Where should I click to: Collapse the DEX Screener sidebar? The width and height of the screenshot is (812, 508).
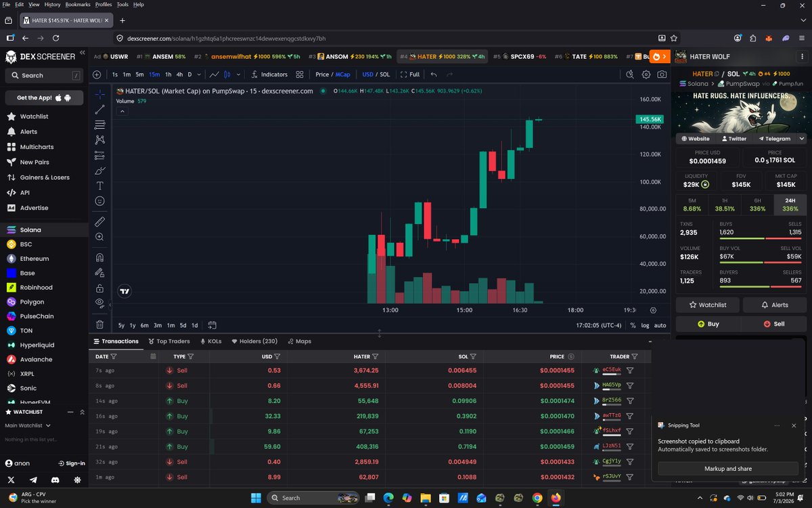coord(83,53)
